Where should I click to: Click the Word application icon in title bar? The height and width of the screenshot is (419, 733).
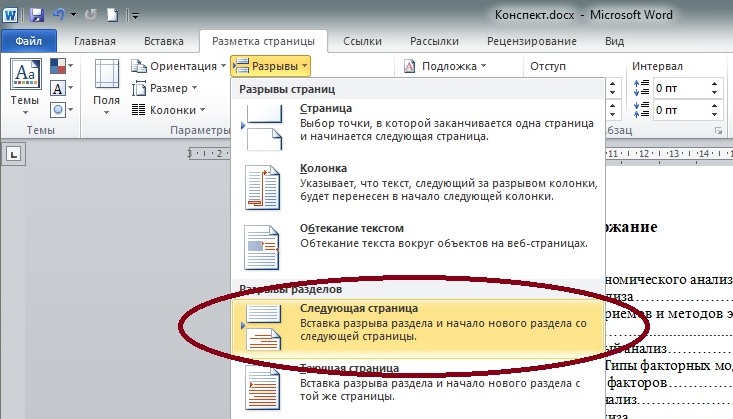pyautogui.click(x=10, y=15)
